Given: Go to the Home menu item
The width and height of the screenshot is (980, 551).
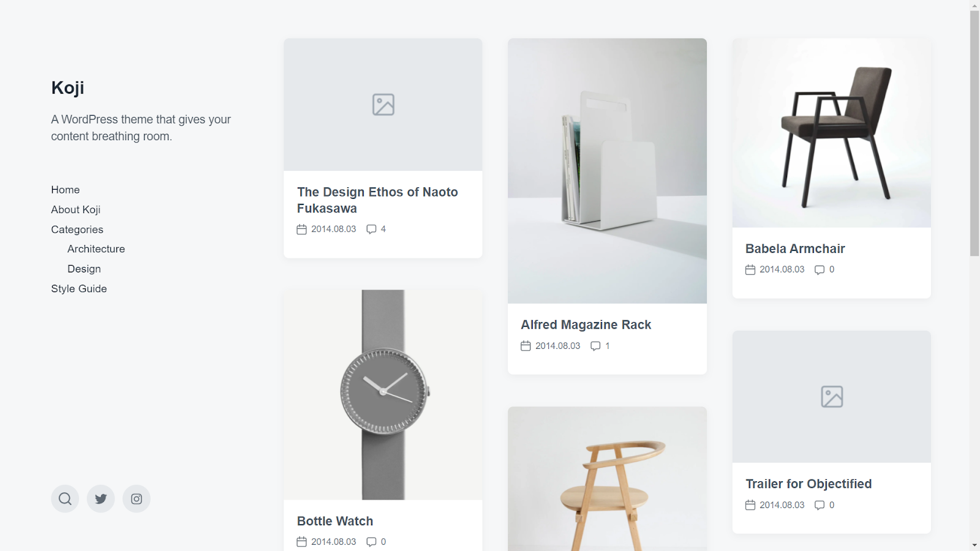Looking at the screenshot, I should point(66,190).
